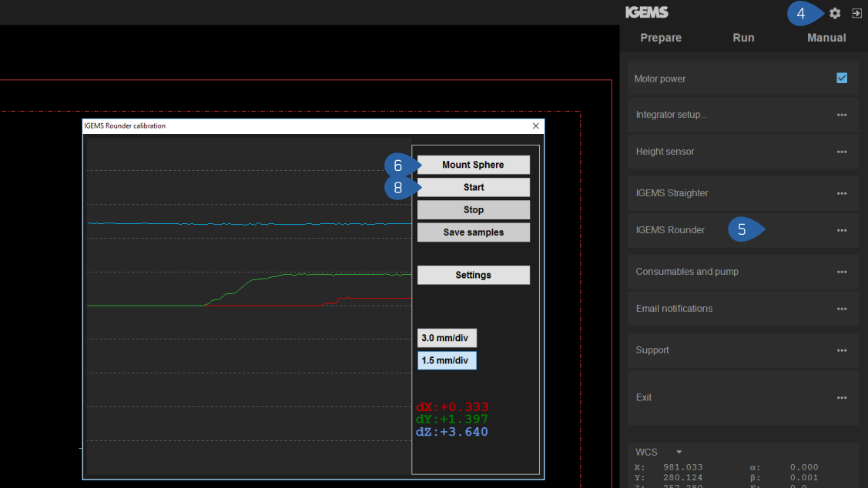Select the Height sensor row label

click(x=664, y=152)
